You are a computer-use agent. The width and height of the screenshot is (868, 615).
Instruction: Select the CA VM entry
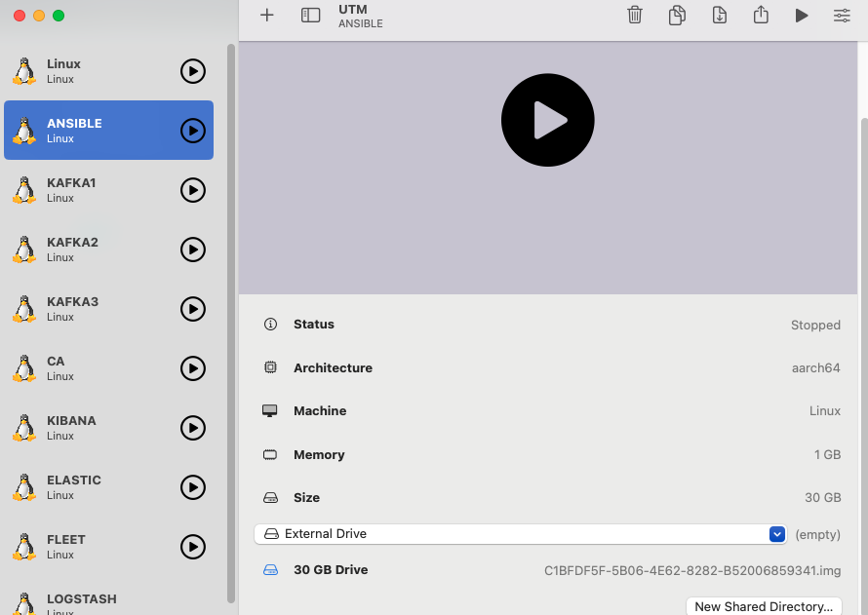click(x=108, y=368)
